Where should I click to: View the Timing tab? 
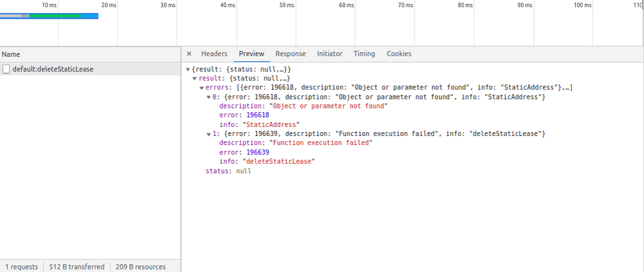click(x=364, y=54)
